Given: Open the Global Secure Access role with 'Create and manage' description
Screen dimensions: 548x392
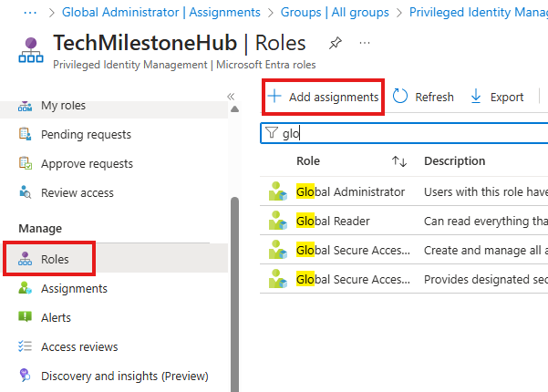Looking at the screenshot, I should point(353,250).
